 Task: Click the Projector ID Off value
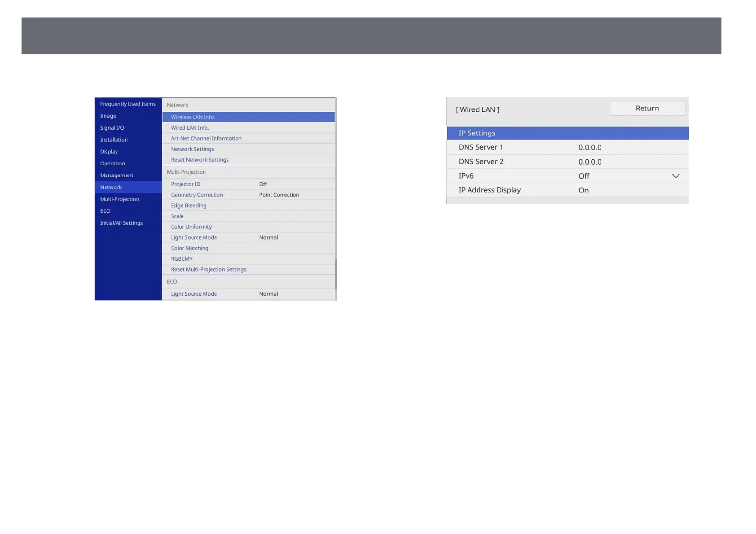263,184
